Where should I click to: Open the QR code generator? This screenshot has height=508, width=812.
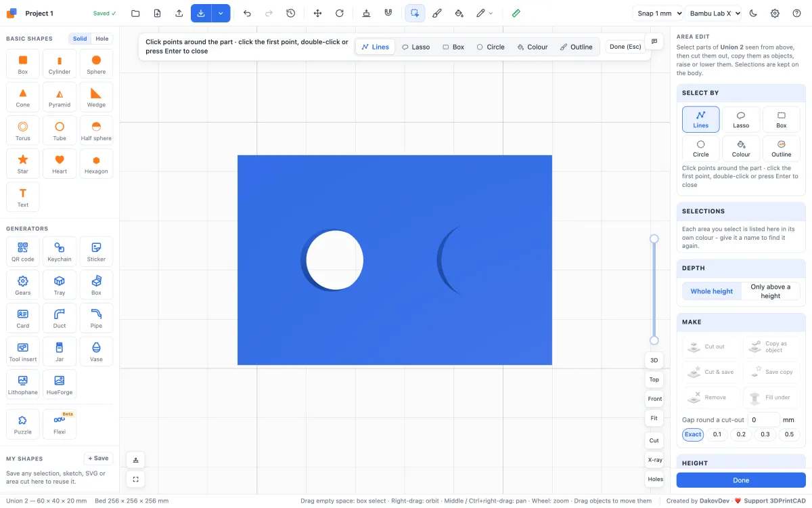pyautogui.click(x=23, y=251)
